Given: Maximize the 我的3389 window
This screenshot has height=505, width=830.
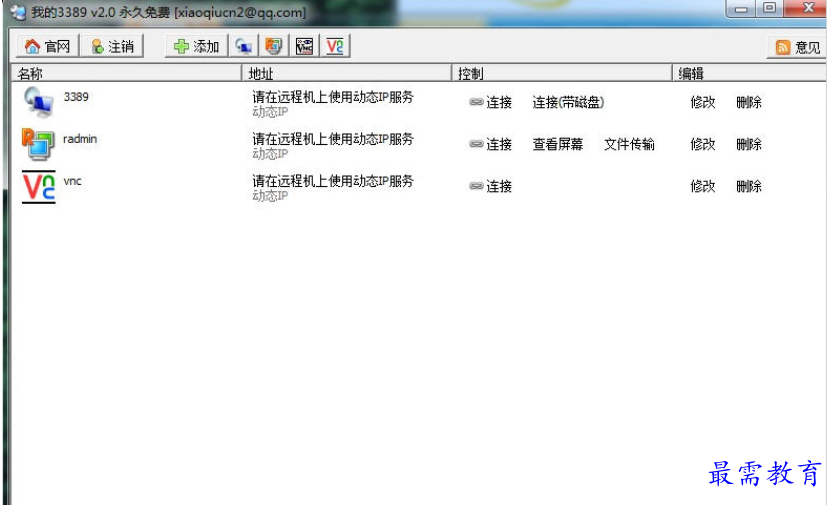Looking at the screenshot, I should click(769, 8).
